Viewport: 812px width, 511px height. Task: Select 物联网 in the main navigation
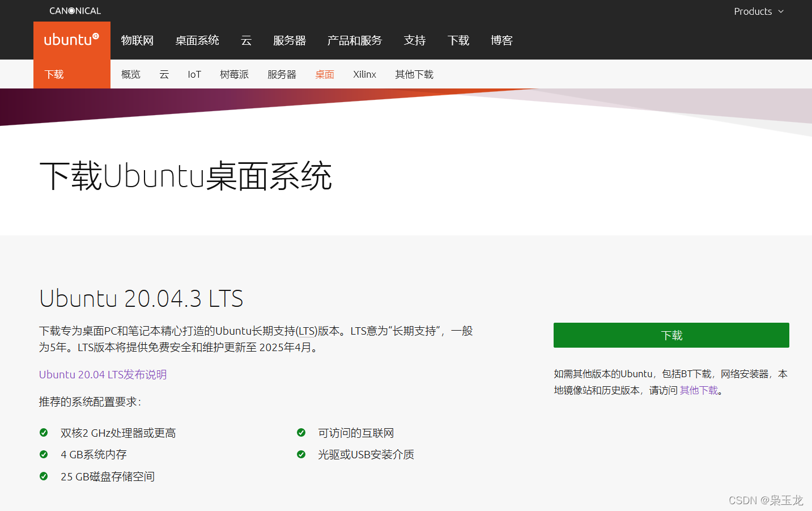[x=137, y=40]
